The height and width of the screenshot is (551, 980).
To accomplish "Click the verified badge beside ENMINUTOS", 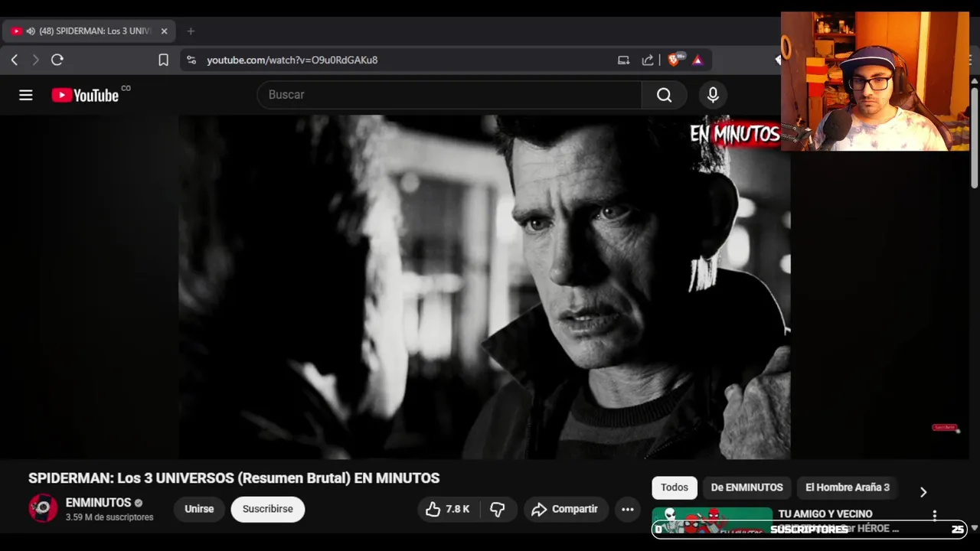I will pyautogui.click(x=139, y=504).
